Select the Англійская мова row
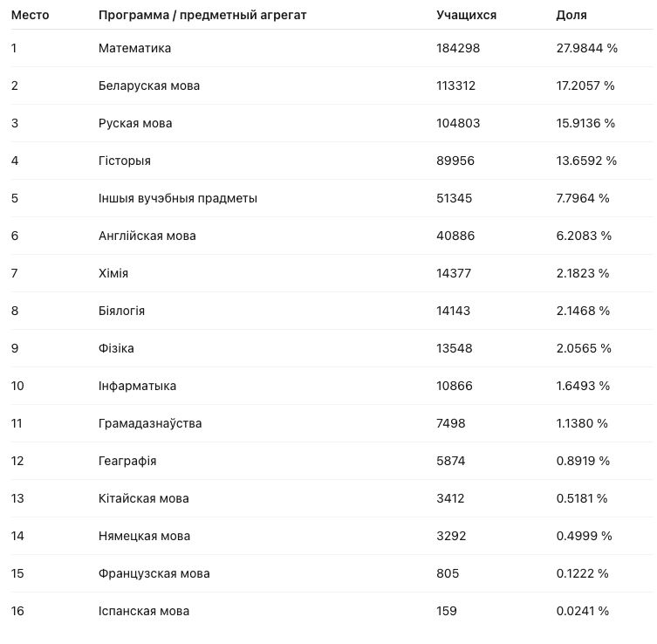Viewport: 657px width, 644px height. 332,236
